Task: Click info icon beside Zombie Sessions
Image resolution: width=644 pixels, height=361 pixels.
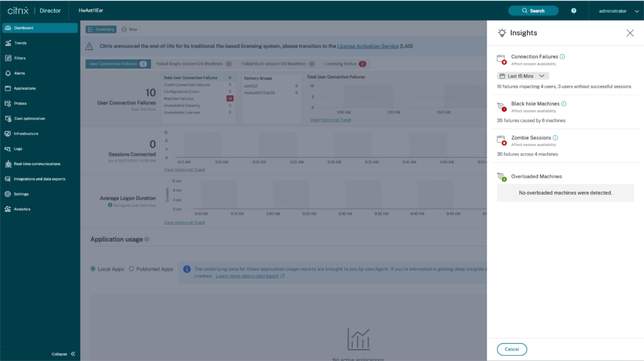Action: (x=555, y=138)
